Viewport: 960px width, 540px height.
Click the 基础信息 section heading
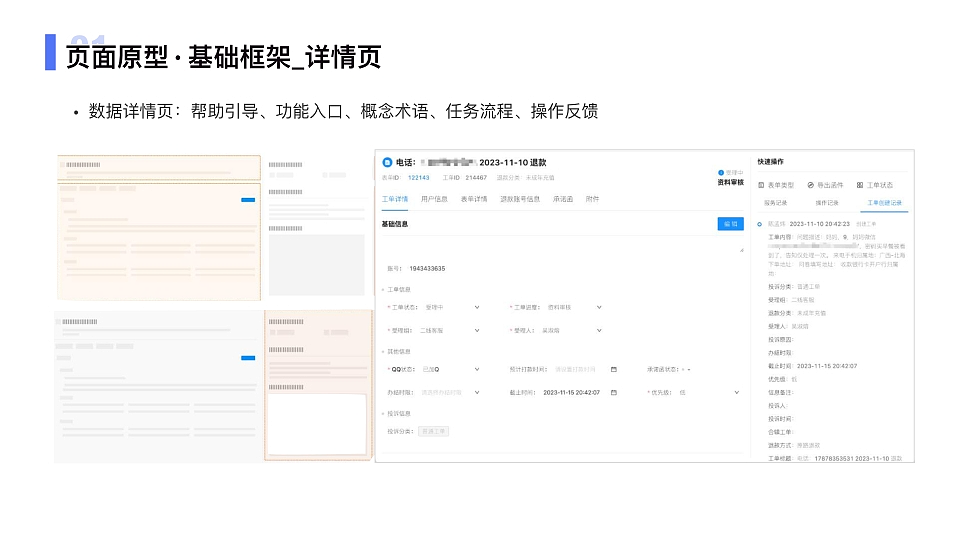395,224
